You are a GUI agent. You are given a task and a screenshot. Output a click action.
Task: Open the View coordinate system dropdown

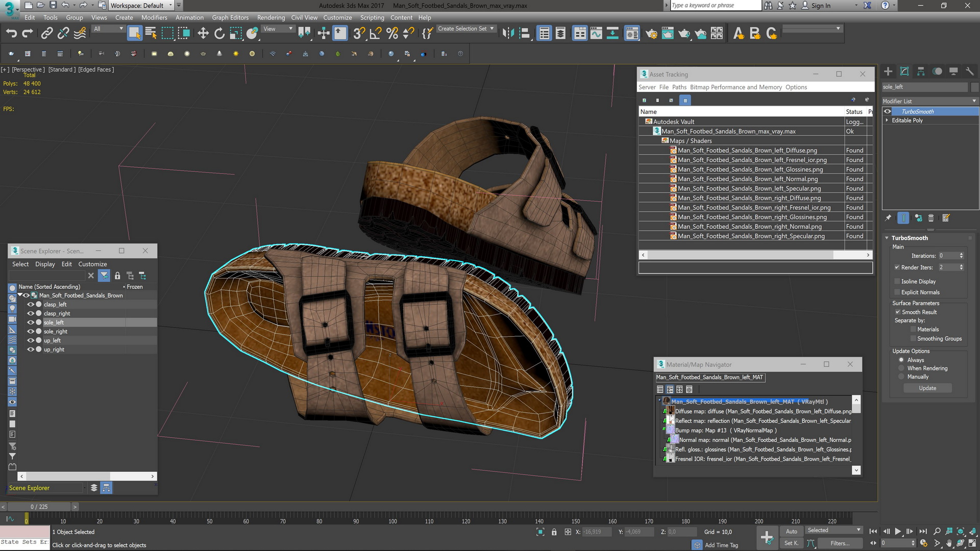click(x=278, y=29)
